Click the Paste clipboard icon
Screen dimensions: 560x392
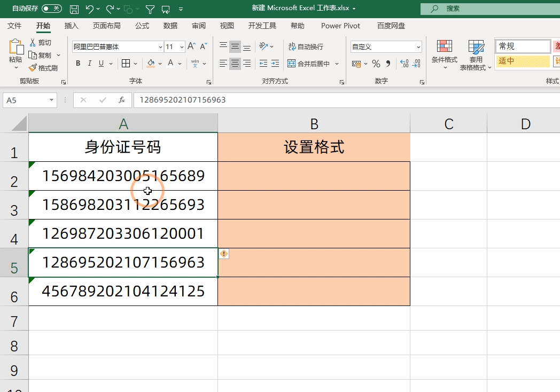tap(16, 47)
